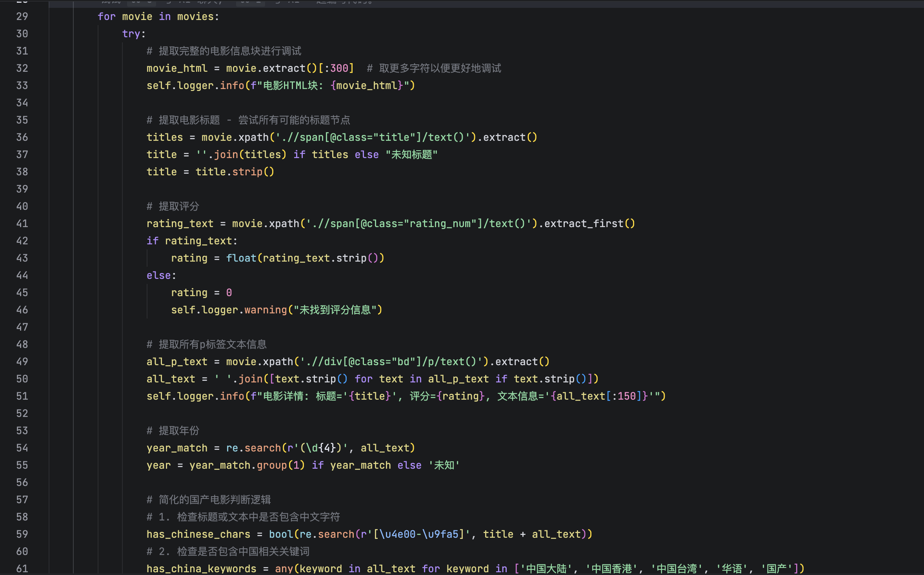Click 'has_chinese_chars' variable on line 59
924x575 pixels.
click(198, 534)
